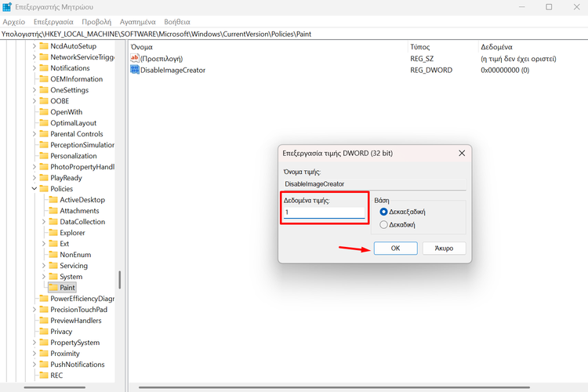The image size is (588, 392).
Task: Click the Paint folder icon
Action: pos(53,288)
